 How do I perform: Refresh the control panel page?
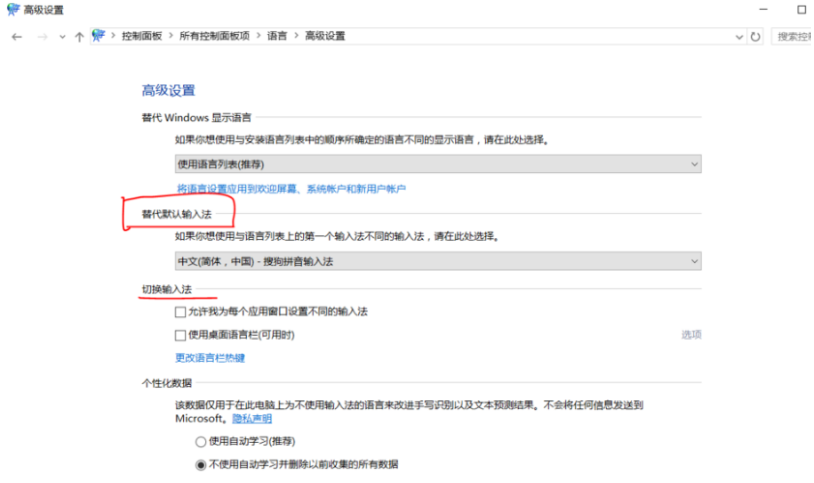pos(756,36)
